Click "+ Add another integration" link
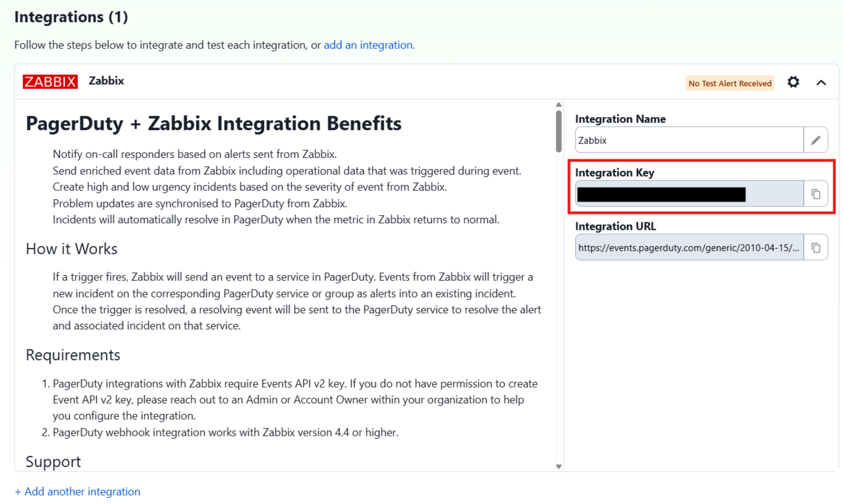The image size is (843, 504). click(78, 491)
